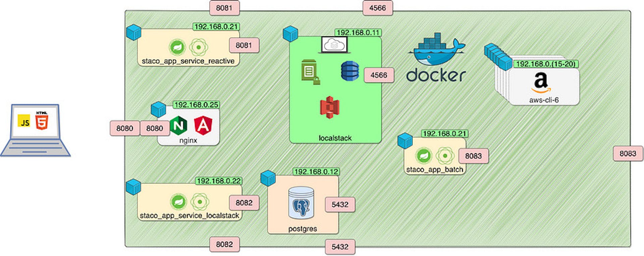Select the atom icon in staco_app_service_localstack
Screen dimensions: 644x256
point(200,202)
